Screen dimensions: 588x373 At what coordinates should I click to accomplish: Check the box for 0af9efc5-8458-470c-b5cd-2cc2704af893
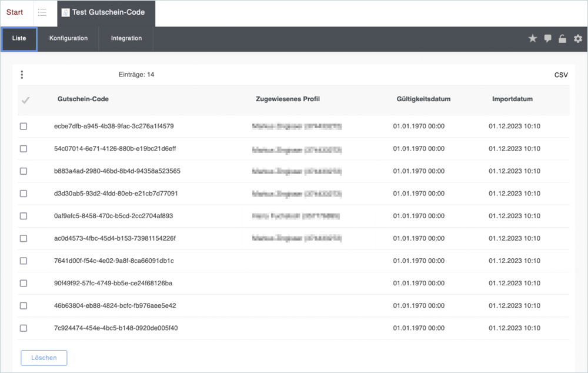point(24,216)
